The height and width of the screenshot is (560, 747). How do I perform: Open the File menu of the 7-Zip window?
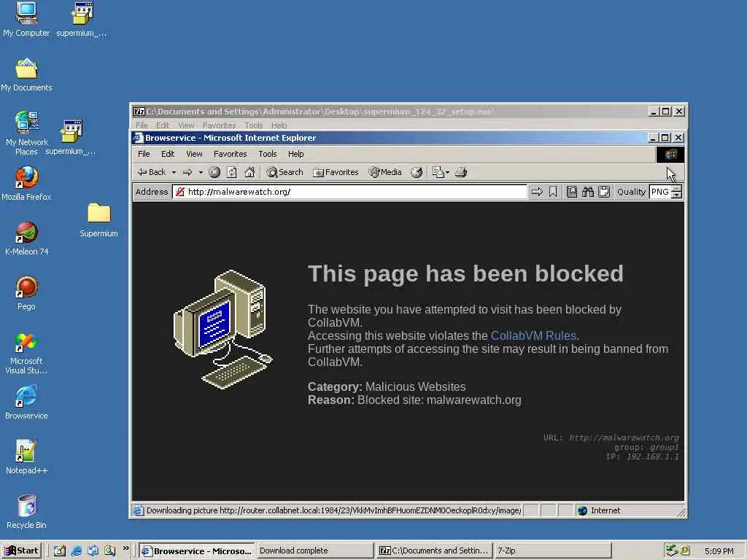coord(142,125)
